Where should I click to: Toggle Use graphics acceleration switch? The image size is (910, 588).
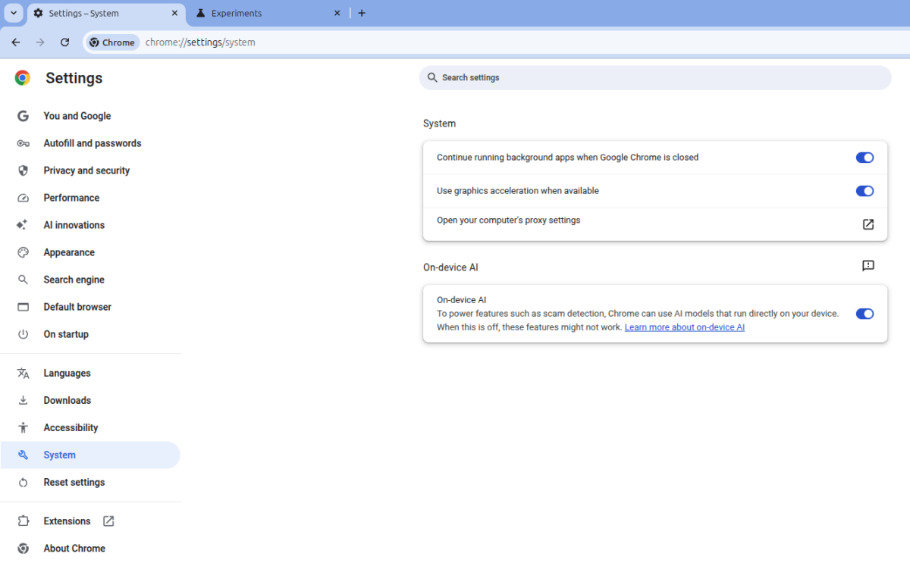click(864, 191)
